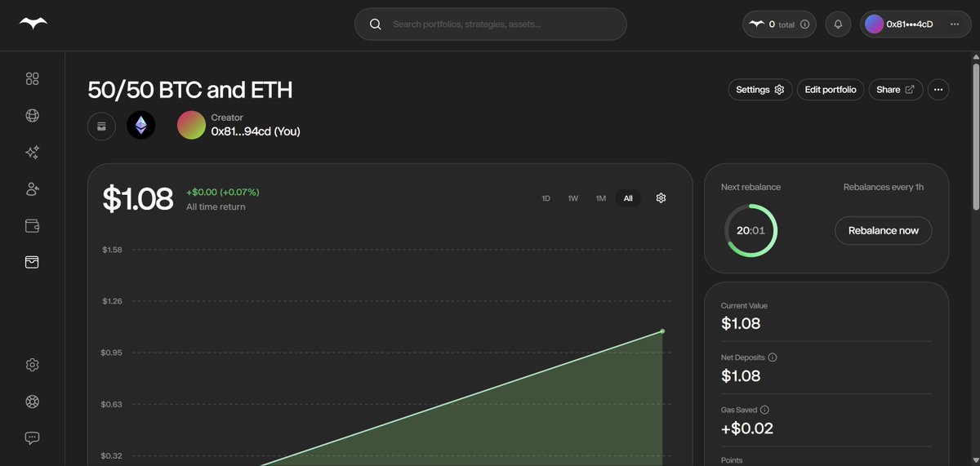Select the All chart range
The image size is (980, 466).
[628, 198]
